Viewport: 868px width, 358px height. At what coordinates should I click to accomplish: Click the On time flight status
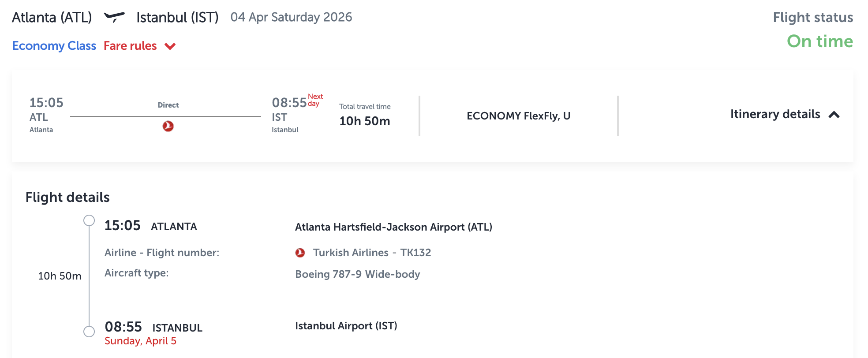click(x=819, y=41)
